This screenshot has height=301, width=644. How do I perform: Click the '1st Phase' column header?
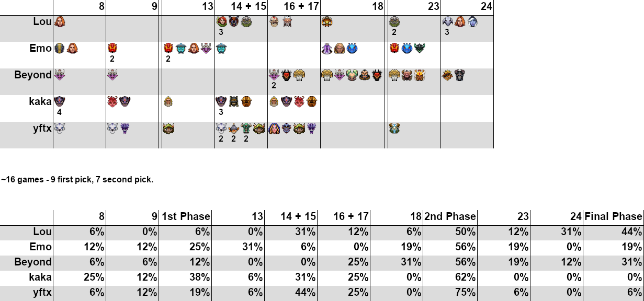(186, 216)
